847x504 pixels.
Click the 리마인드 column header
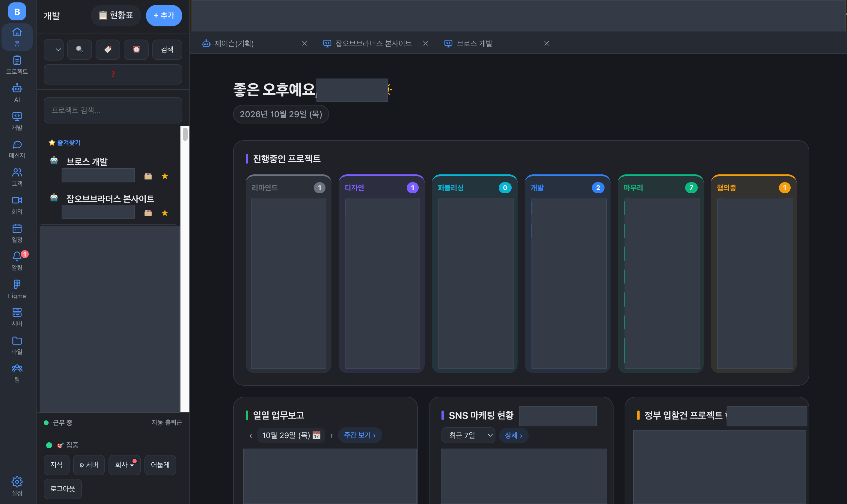point(288,188)
